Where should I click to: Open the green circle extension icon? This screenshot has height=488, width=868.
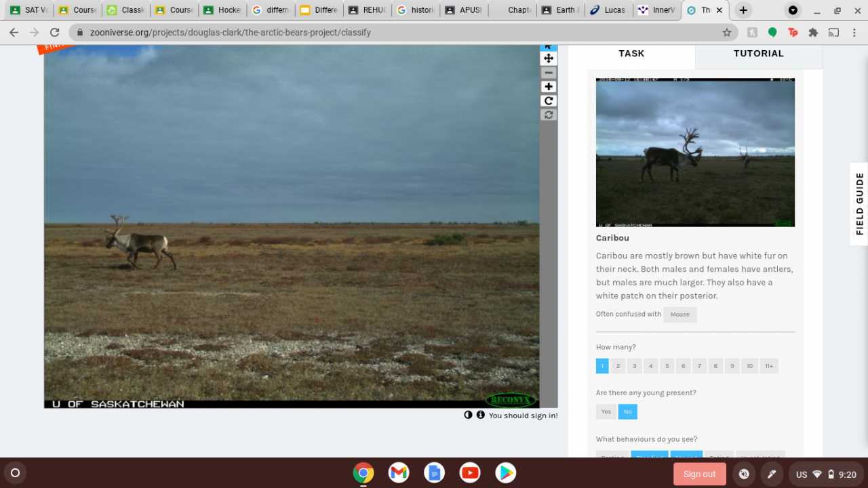pyautogui.click(x=772, y=33)
